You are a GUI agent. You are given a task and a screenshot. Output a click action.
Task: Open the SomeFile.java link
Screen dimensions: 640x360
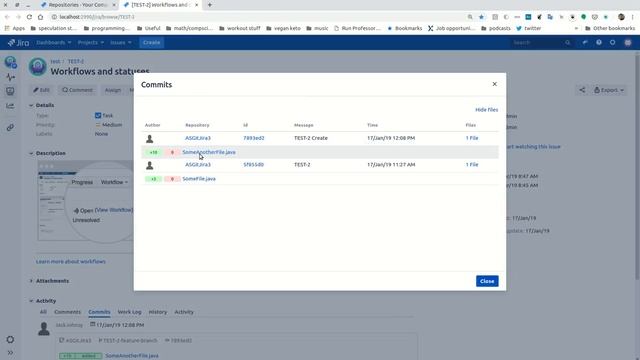click(199, 179)
